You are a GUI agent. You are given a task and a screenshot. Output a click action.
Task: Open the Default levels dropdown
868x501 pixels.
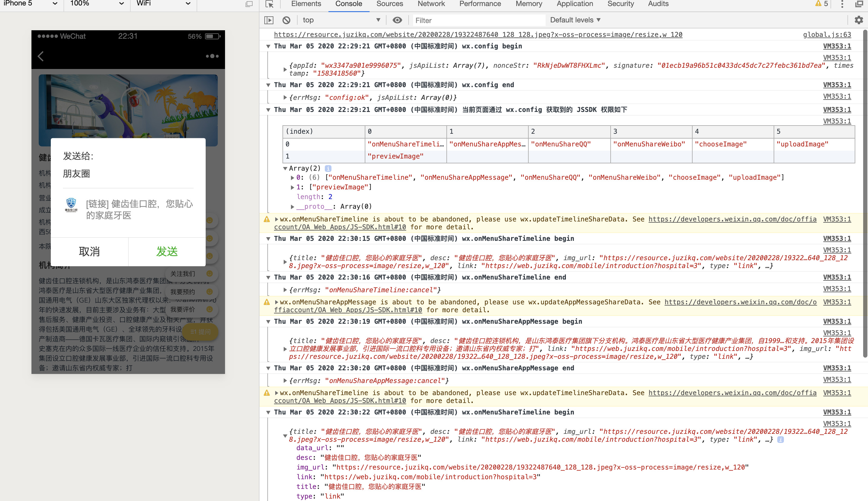pos(575,20)
